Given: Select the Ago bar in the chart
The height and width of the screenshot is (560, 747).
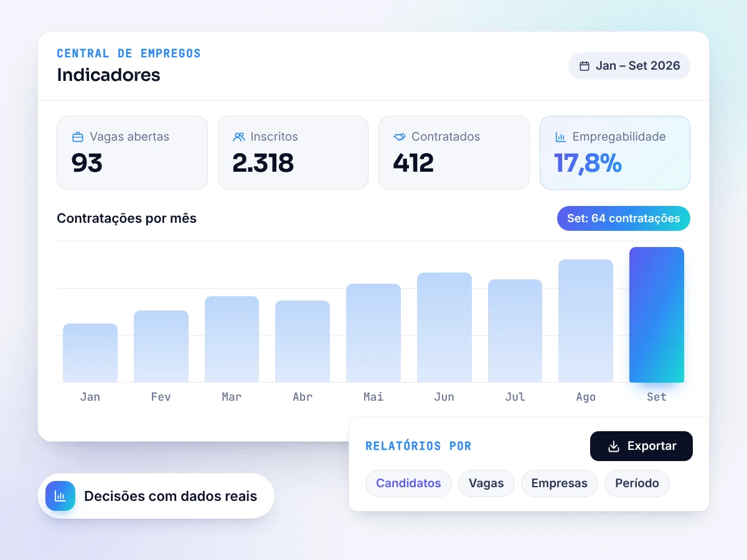Looking at the screenshot, I should coord(586,321).
